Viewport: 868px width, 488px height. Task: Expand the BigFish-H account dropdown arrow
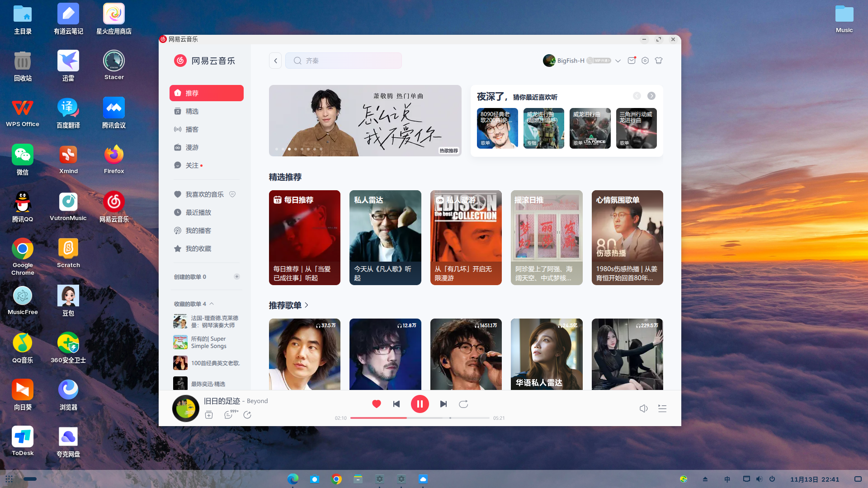click(618, 61)
